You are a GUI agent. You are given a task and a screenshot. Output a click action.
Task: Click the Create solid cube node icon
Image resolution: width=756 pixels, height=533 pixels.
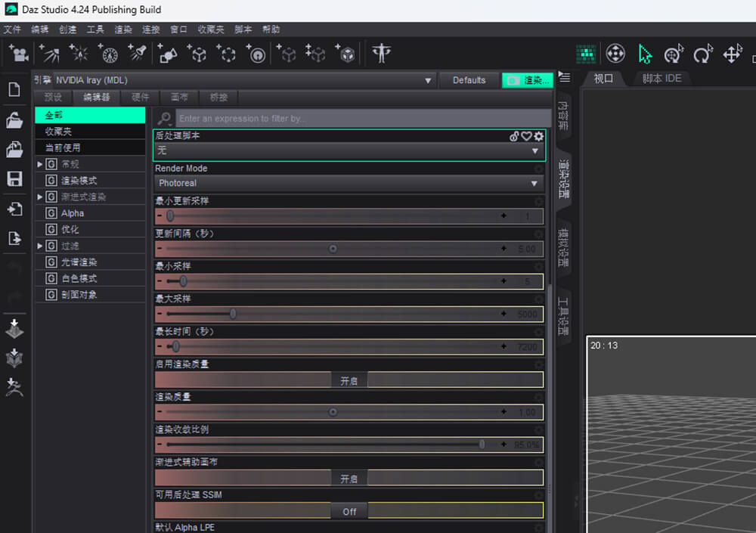(345, 54)
